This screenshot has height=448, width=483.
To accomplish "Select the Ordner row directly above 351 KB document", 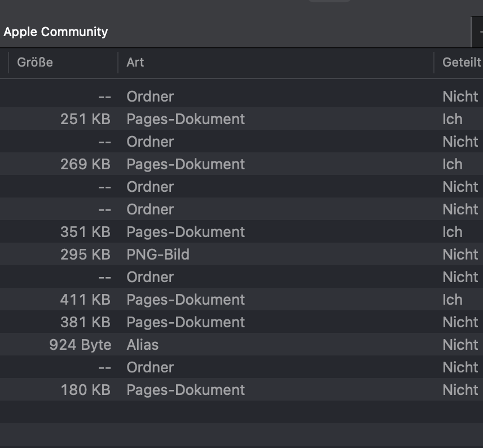I will [x=150, y=209].
